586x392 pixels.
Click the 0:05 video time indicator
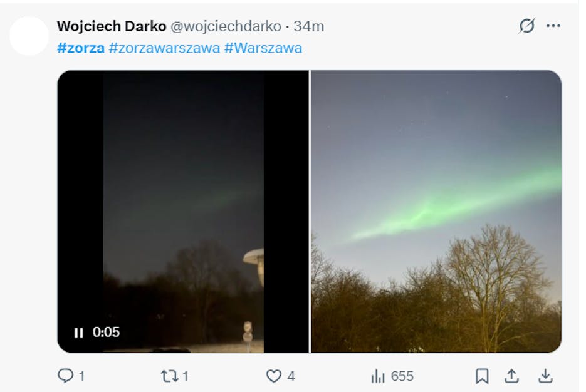point(106,333)
